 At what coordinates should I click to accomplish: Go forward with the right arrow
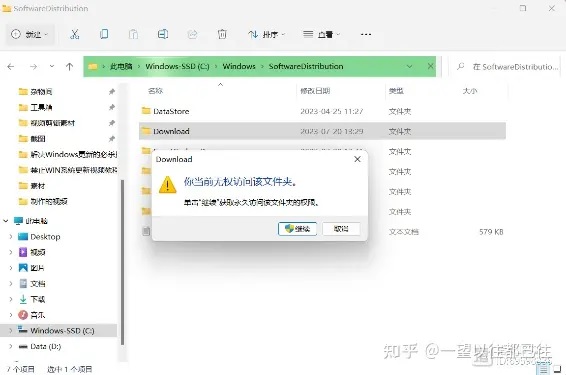33,66
